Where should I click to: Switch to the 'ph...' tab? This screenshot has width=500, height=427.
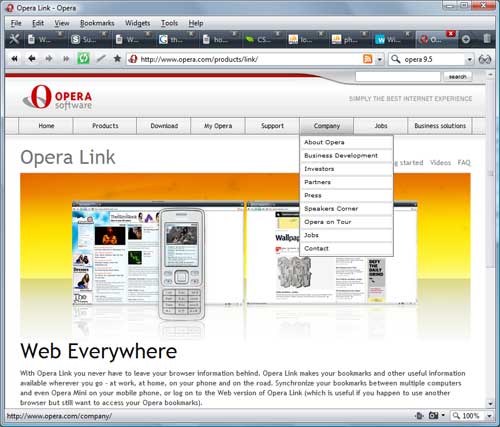point(349,40)
